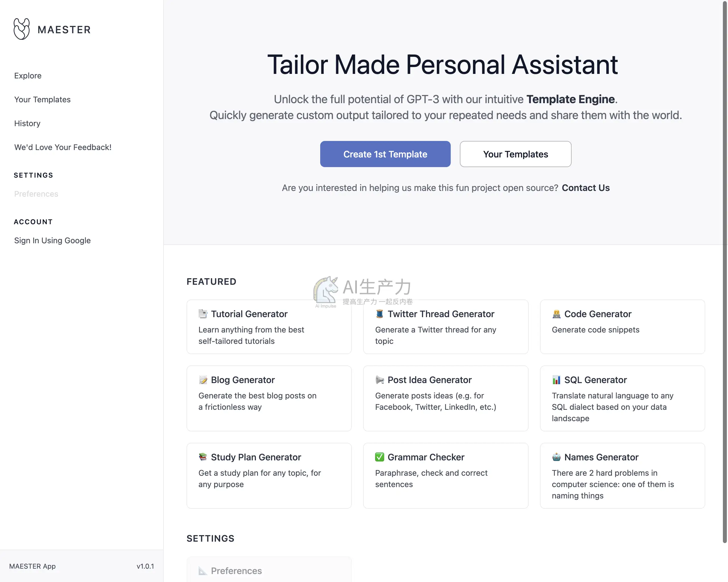
Task: Open We'd Love Your Feedback link
Action: 63,147
